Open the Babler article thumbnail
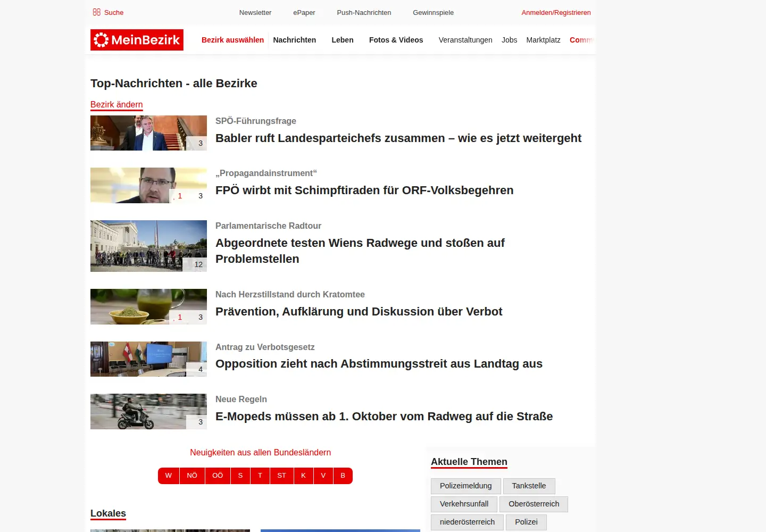766x532 pixels. [148, 133]
